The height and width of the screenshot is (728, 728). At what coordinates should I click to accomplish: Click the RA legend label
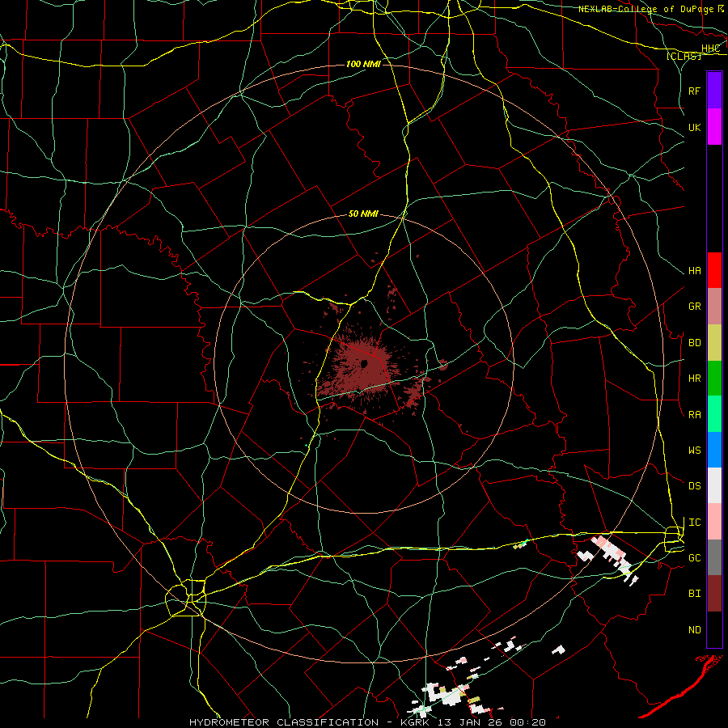coord(695,414)
